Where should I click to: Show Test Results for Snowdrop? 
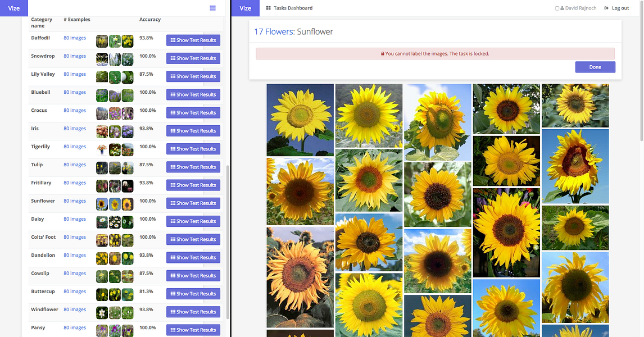[193, 58]
